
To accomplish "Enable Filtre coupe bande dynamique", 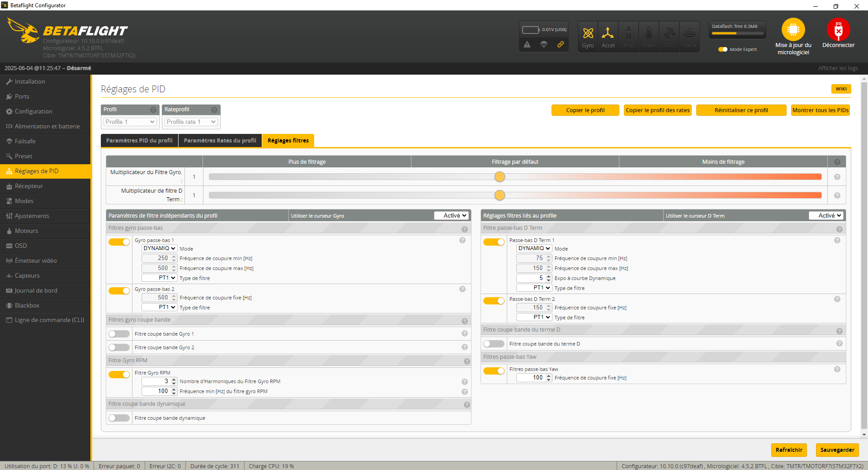I will point(119,418).
